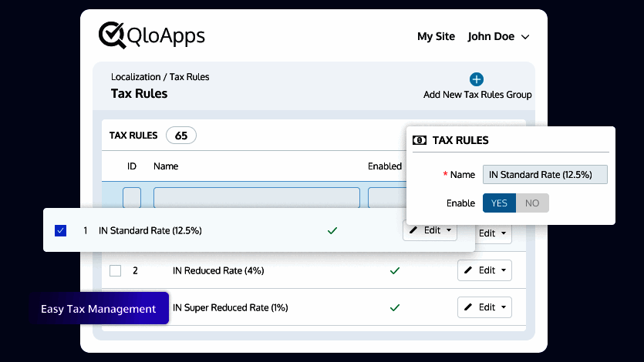The width and height of the screenshot is (644, 362).
Task: Open the Edit dropdown arrow for IN Reduced Rate
Action: click(504, 270)
